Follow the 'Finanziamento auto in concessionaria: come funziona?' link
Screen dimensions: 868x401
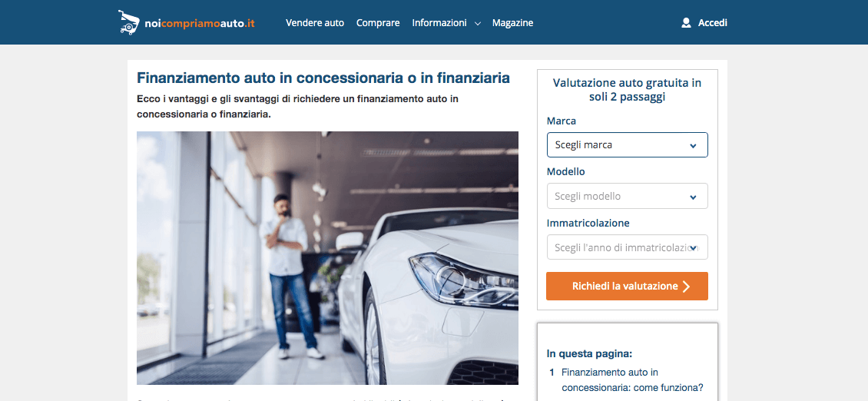coord(631,380)
